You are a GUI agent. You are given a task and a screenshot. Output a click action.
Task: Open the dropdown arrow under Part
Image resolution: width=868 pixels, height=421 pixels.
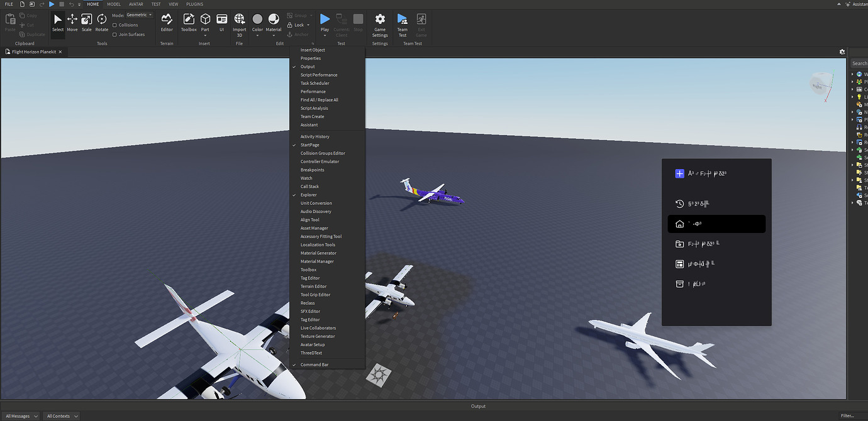(x=205, y=35)
